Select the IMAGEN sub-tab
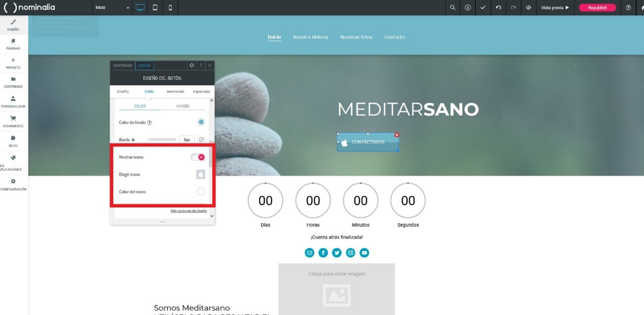This screenshot has height=315, width=644. point(183,106)
